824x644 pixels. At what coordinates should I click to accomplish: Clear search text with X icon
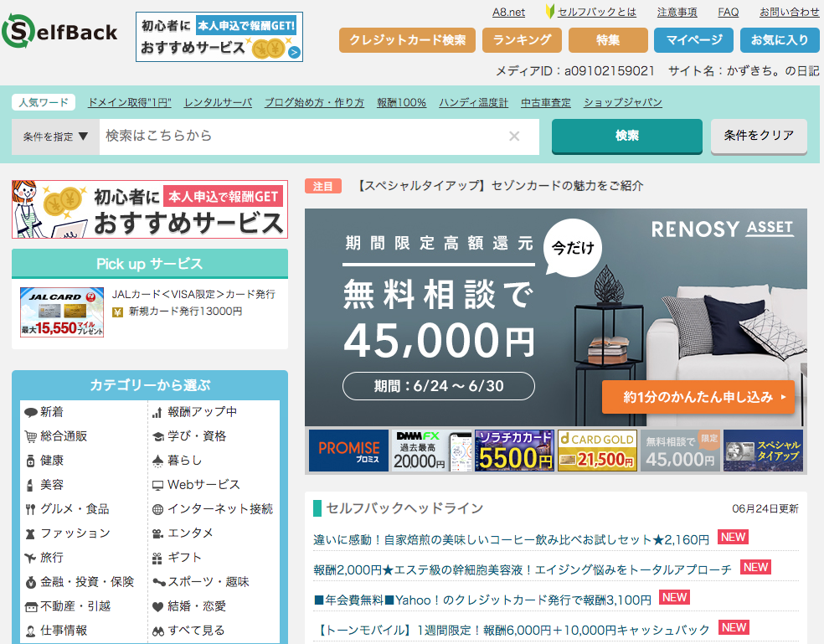(x=514, y=137)
